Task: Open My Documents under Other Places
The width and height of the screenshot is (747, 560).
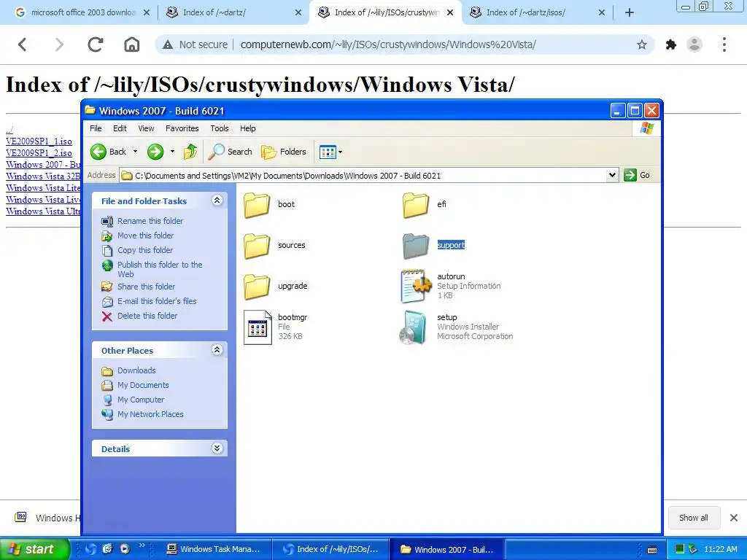Action: tap(143, 385)
